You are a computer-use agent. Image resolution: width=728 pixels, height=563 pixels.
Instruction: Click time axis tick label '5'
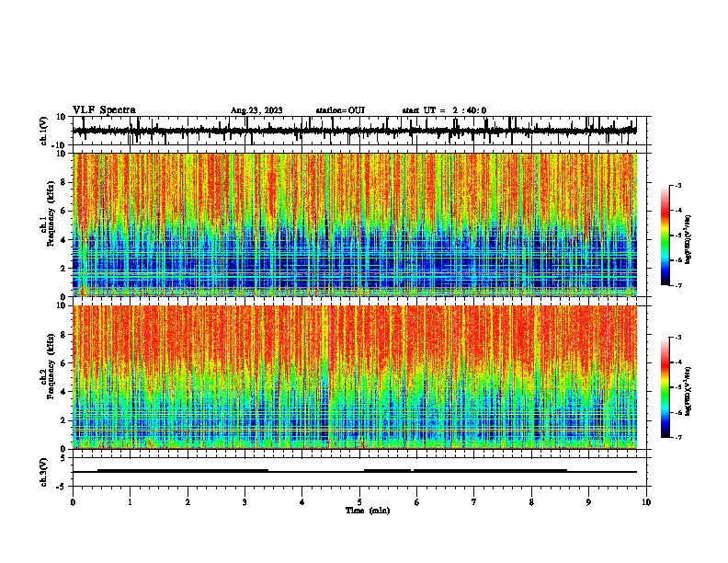(x=359, y=502)
